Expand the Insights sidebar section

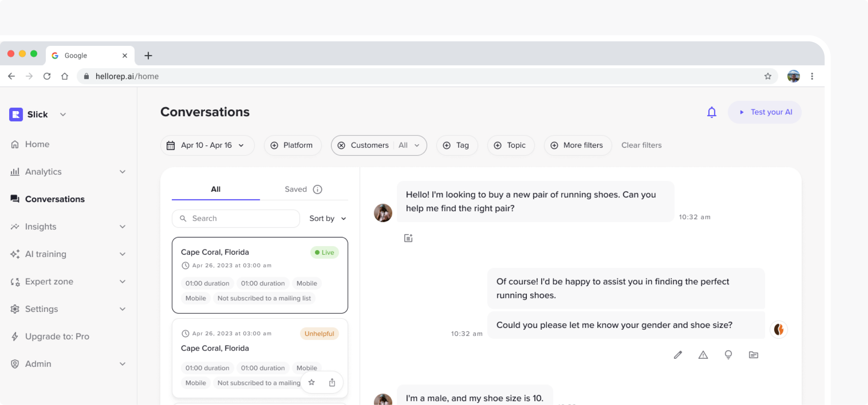click(x=122, y=227)
